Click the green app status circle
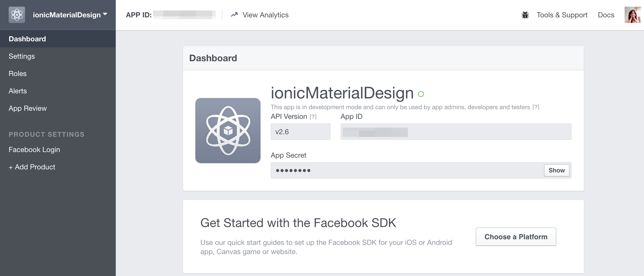The width and height of the screenshot is (644, 276). pos(421,94)
